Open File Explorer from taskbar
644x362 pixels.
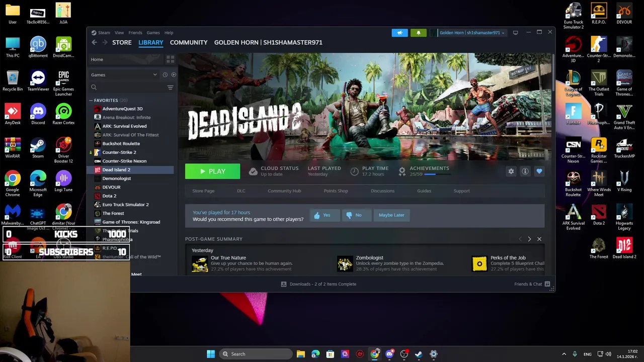300,354
